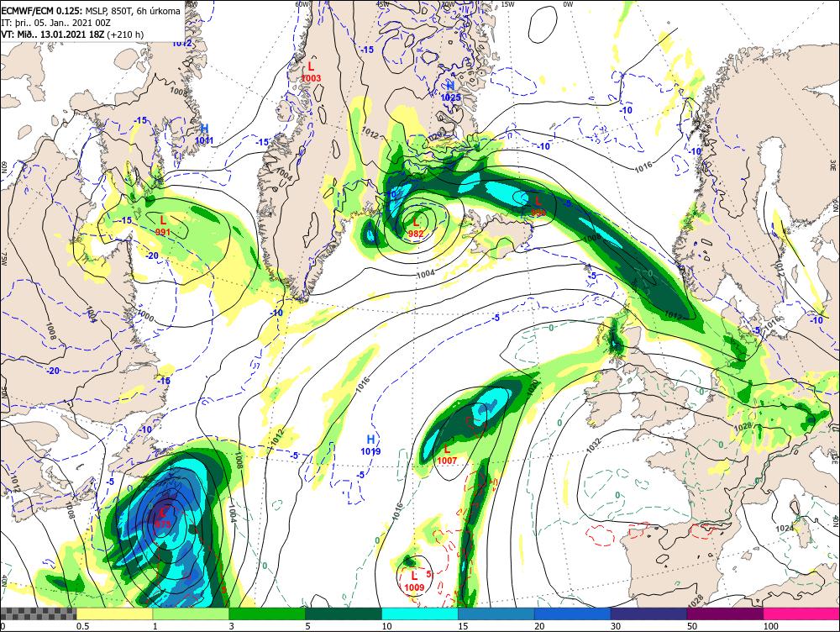Select the pink above-100 legend swatch
Image resolution: width=840 pixels, height=632 pixels.
[801, 614]
